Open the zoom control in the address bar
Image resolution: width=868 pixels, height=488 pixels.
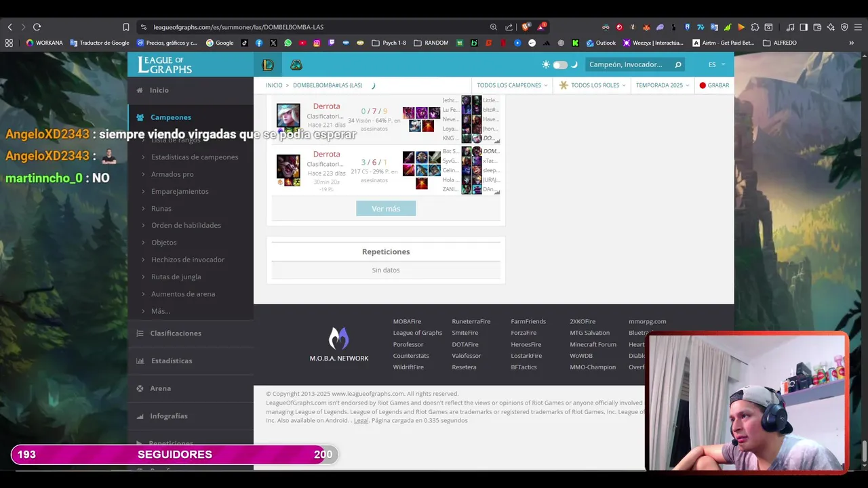coord(493,27)
